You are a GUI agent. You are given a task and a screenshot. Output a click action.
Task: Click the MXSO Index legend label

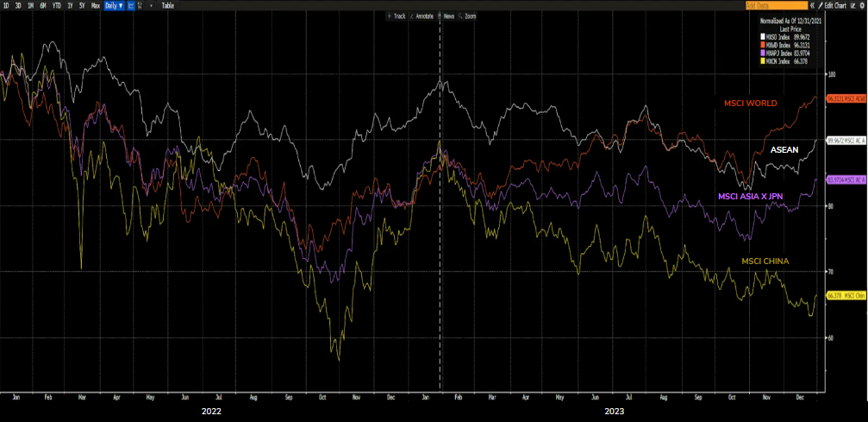point(777,37)
